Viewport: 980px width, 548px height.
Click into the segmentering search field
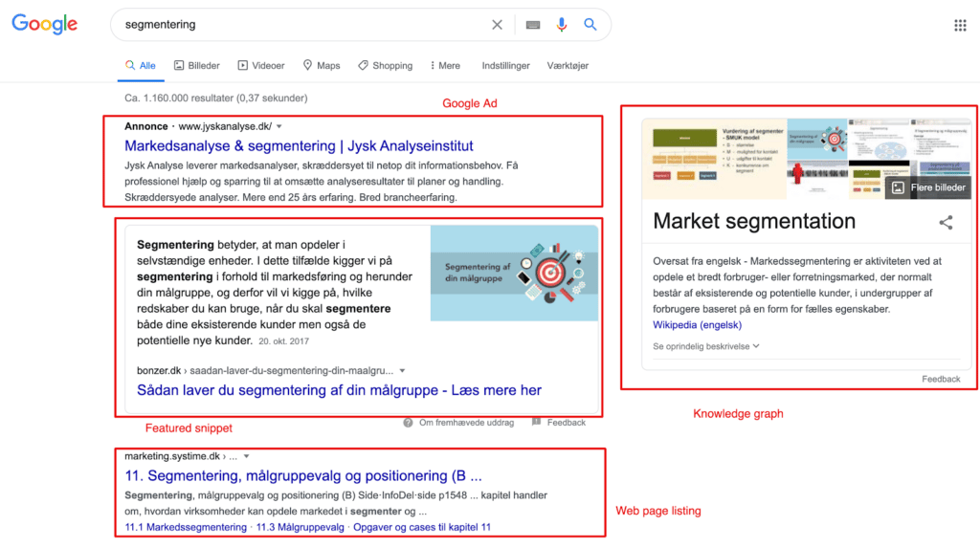pyautogui.click(x=300, y=24)
